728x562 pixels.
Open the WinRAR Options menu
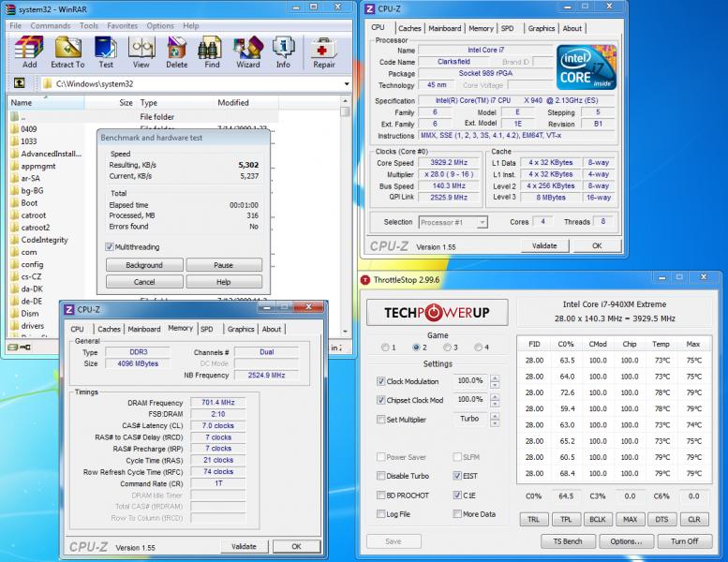[x=160, y=25]
